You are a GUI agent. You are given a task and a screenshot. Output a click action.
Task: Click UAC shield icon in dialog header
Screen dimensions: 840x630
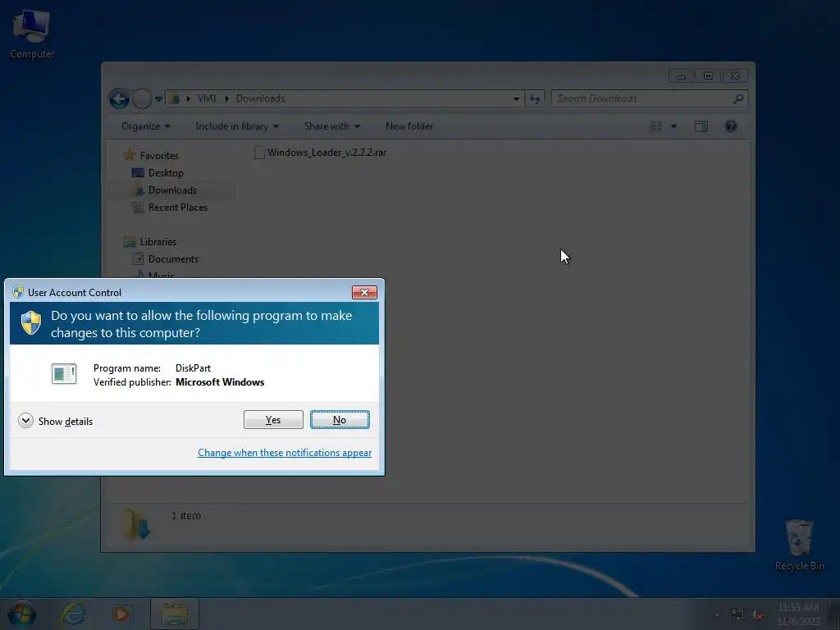point(31,323)
